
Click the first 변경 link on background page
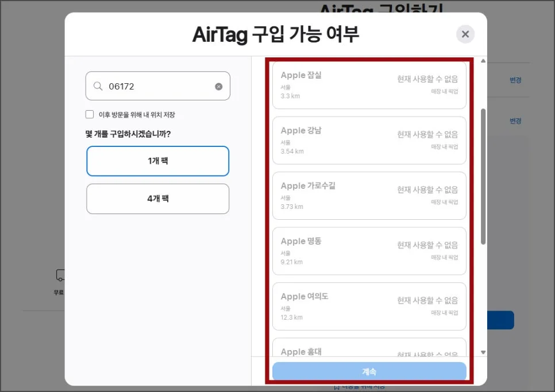(515, 80)
